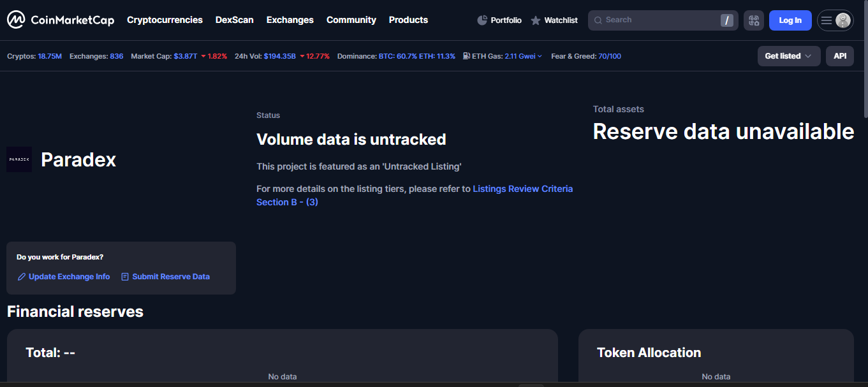
Task: Open the Watchlist star icon
Action: [536, 20]
